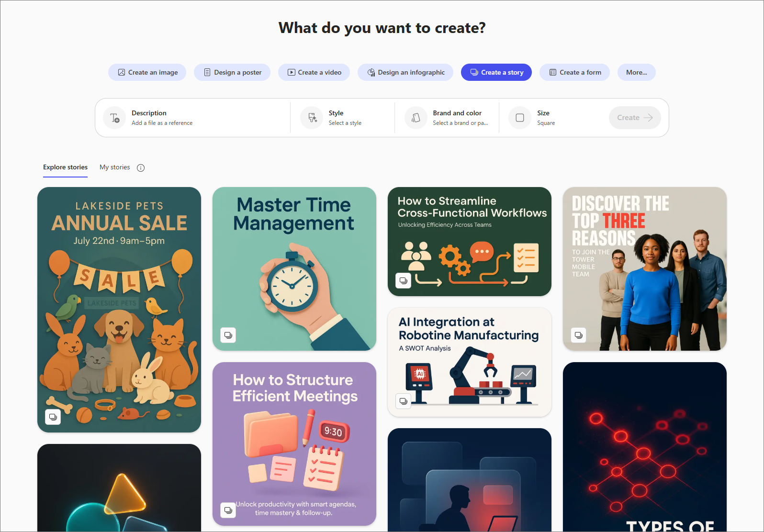Open the Master Time Management template
The width and height of the screenshot is (764, 532).
(x=294, y=269)
